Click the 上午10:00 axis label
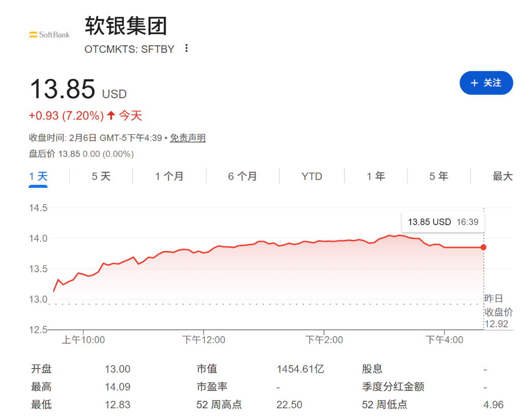The image size is (521, 420). [x=83, y=340]
